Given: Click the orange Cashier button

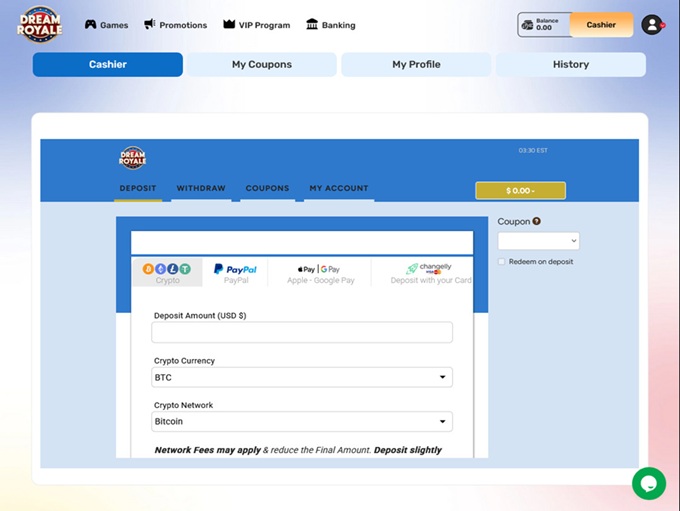Looking at the screenshot, I should pos(601,25).
